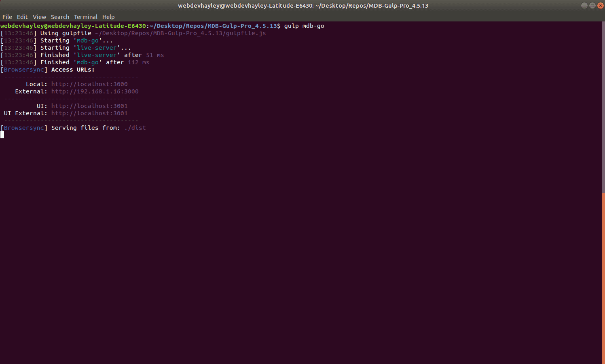Click the "Starting 'mdb-go'" line
This screenshot has width=605, height=364.
(57, 40)
